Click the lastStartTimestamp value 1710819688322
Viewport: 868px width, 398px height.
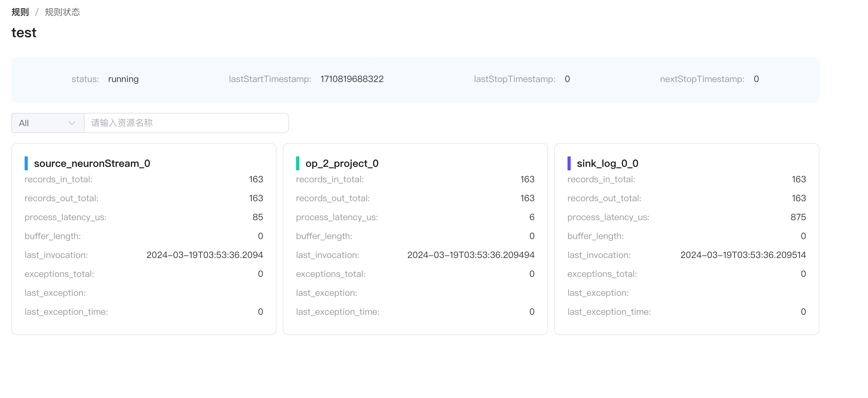click(x=352, y=79)
